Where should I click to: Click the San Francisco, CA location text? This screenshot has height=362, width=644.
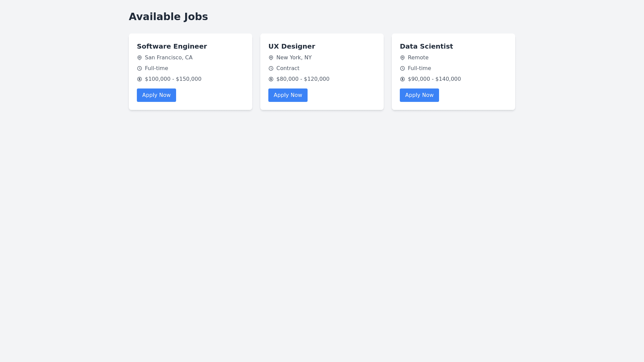point(168,58)
